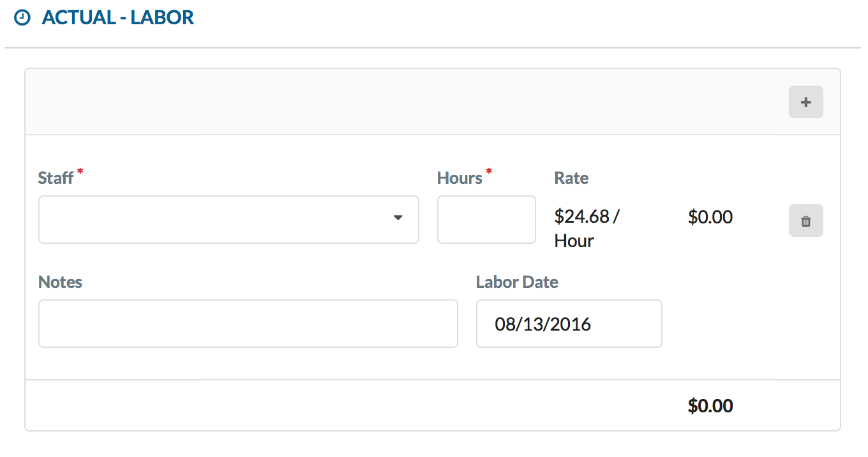The width and height of the screenshot is (868, 457).
Task: Select the ACTUAL - LABOR section heading
Action: pos(118,18)
